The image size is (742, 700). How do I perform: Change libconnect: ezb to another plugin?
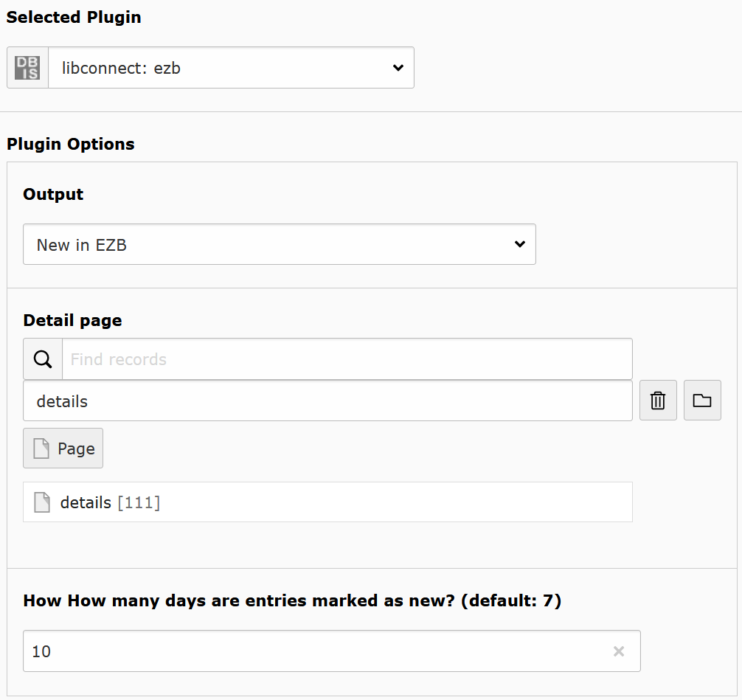click(231, 67)
